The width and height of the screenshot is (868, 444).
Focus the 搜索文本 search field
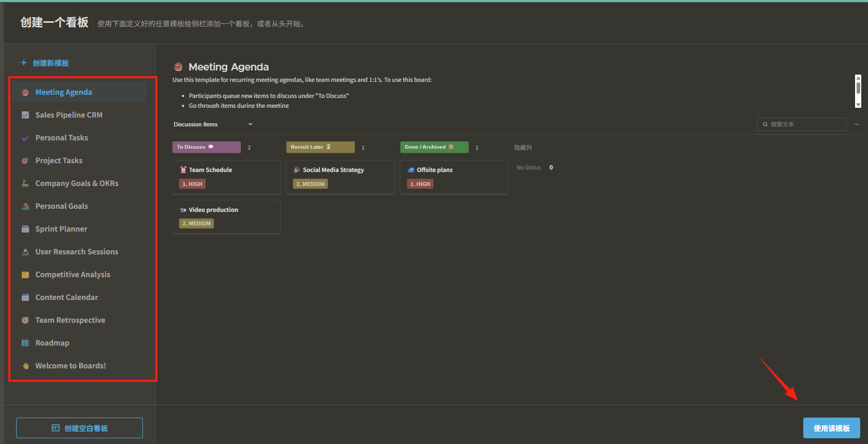pyautogui.click(x=802, y=124)
